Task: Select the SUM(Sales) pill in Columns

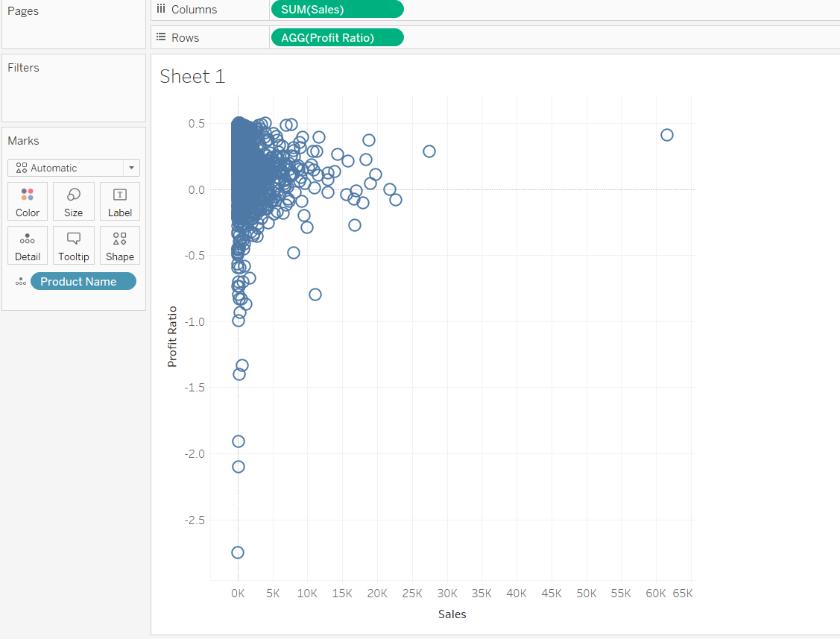Action: (337, 9)
